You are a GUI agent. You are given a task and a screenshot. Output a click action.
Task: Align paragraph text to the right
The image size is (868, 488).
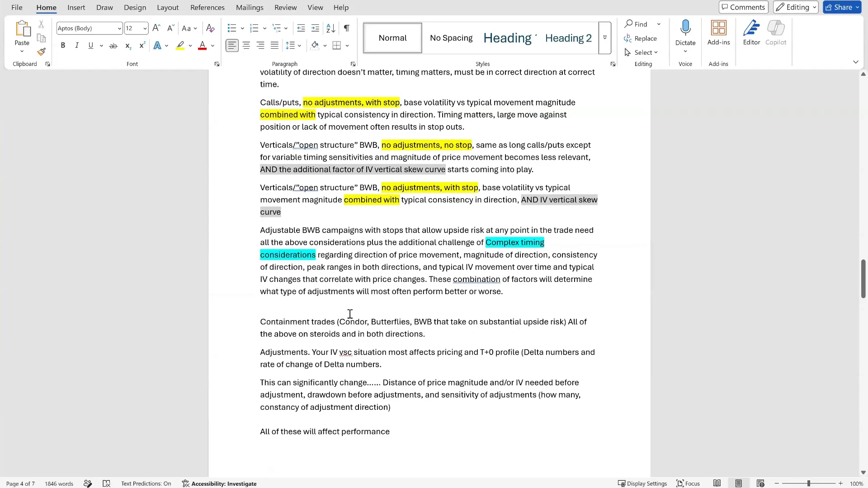tap(260, 45)
